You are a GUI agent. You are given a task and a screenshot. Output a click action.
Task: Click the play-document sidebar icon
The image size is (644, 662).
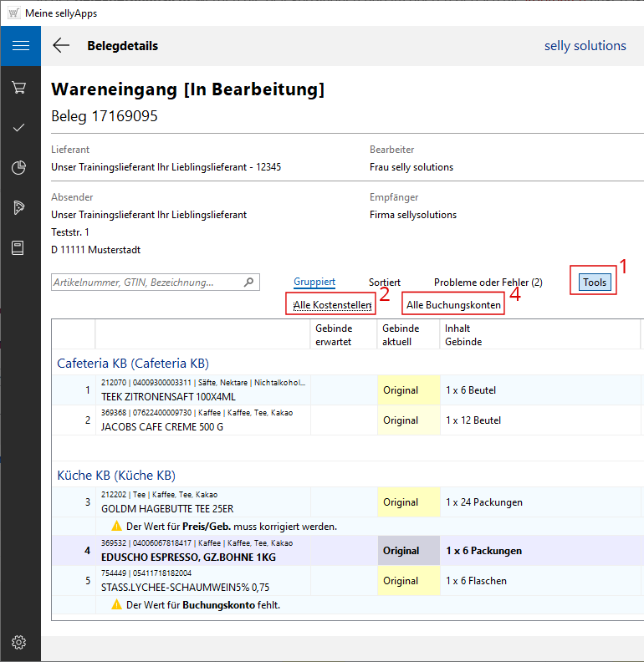[20, 207]
